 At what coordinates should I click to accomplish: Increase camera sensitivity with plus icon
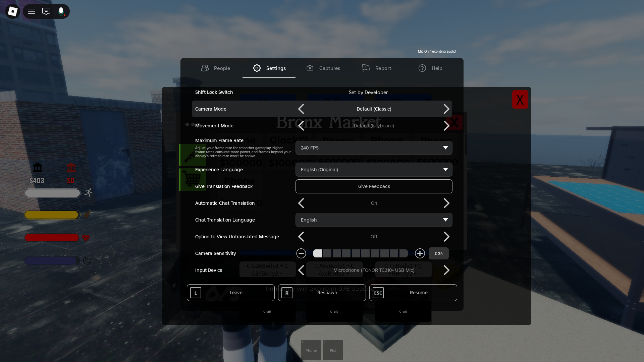click(x=420, y=253)
